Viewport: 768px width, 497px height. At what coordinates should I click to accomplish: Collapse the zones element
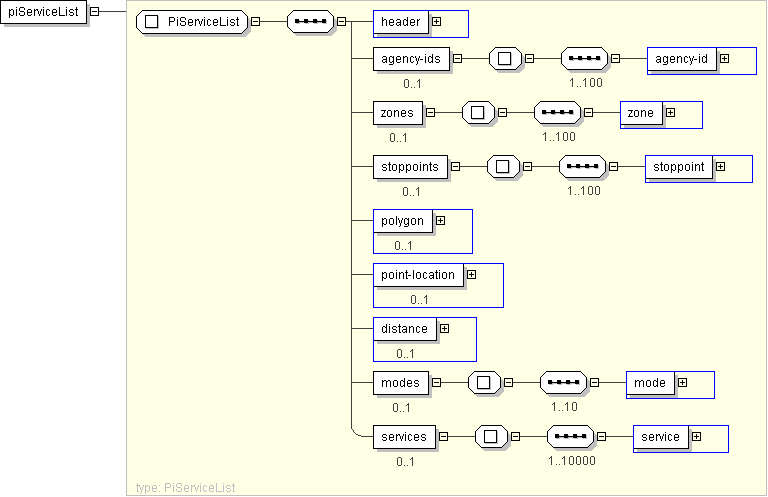click(x=431, y=113)
